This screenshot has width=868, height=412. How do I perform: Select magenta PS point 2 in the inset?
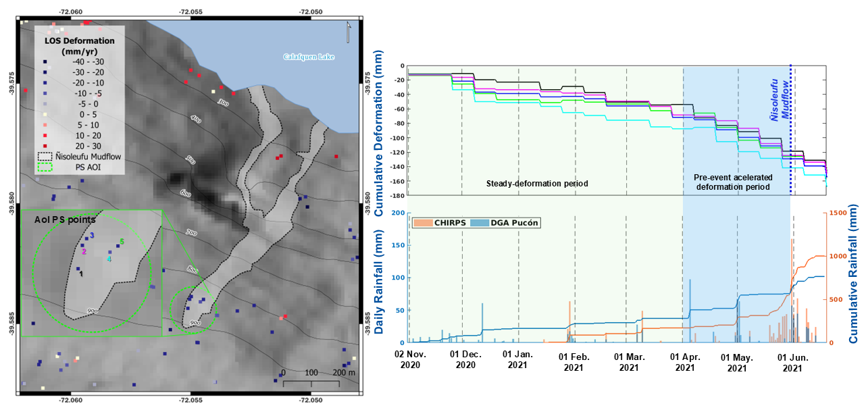click(x=83, y=247)
